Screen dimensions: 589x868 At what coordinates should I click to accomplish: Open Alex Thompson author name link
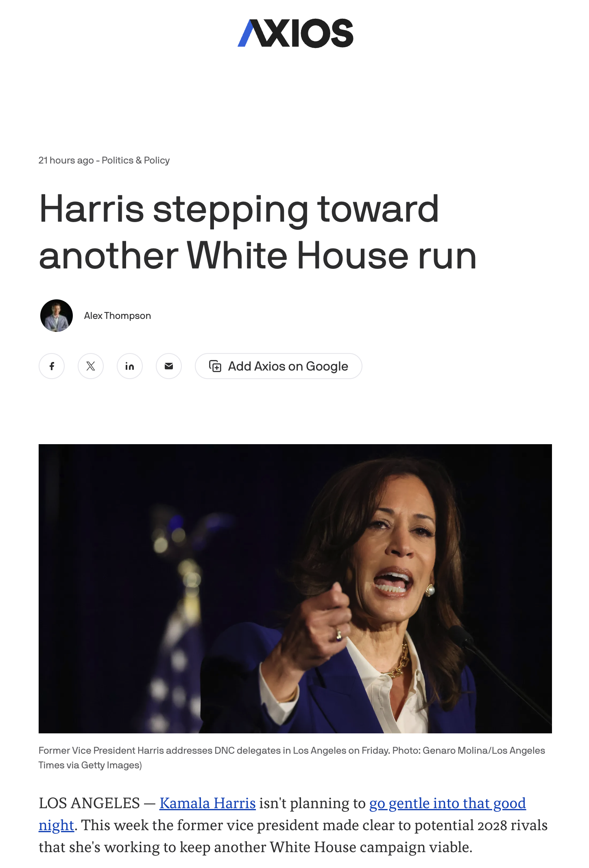(x=118, y=316)
